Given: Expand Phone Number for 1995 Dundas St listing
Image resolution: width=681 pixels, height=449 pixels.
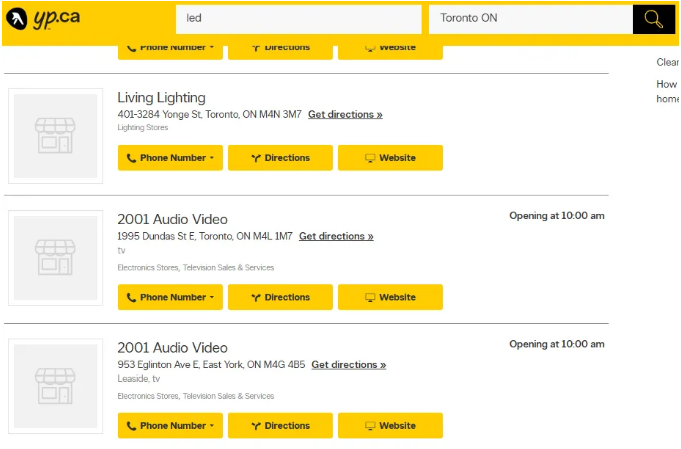Looking at the screenshot, I should click(x=170, y=297).
